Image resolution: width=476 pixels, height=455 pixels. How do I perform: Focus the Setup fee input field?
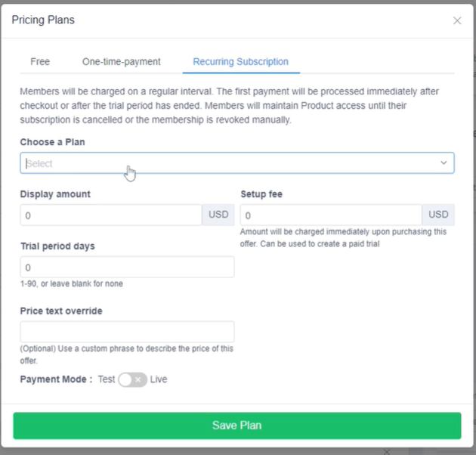(331, 215)
